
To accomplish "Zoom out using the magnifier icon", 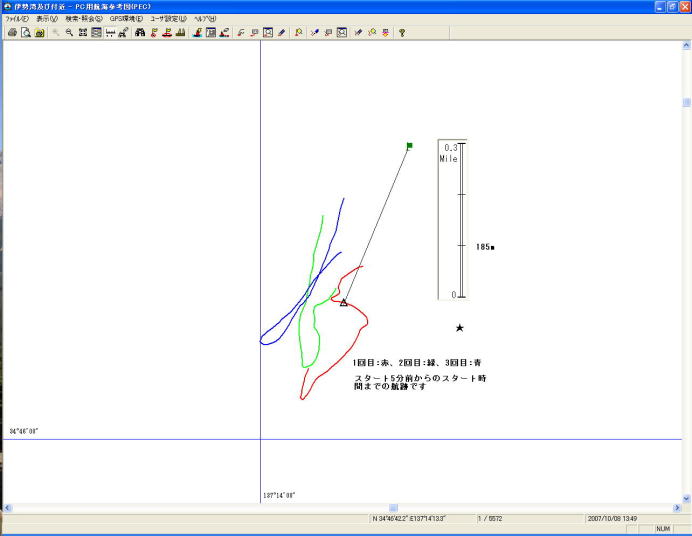I will [x=69, y=32].
